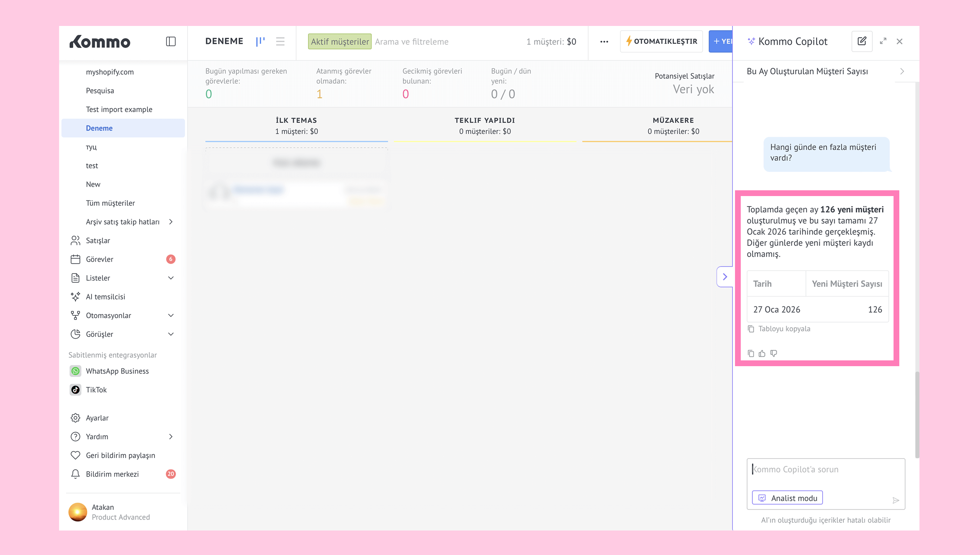Start a new Copilot chat

tap(861, 41)
